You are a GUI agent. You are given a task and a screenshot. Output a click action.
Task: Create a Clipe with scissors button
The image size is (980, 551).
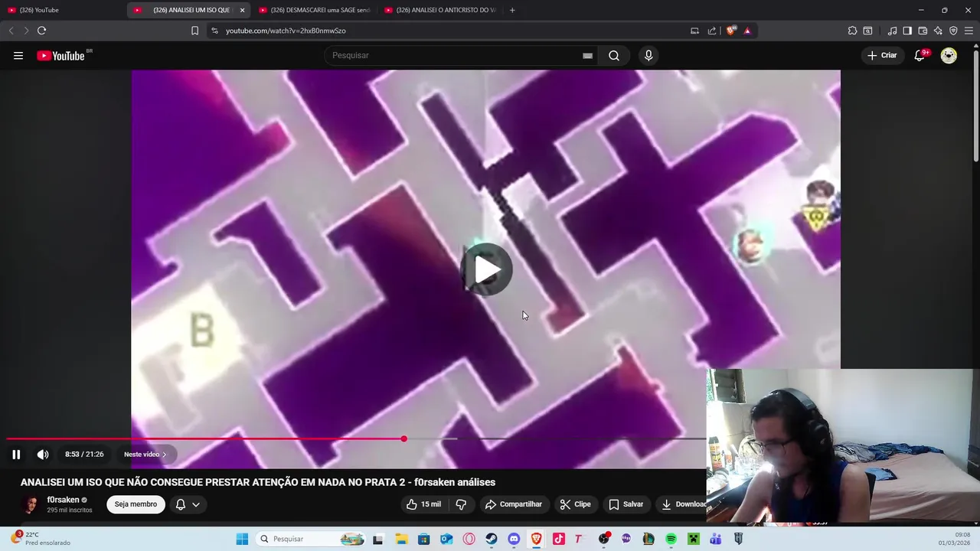click(x=575, y=504)
